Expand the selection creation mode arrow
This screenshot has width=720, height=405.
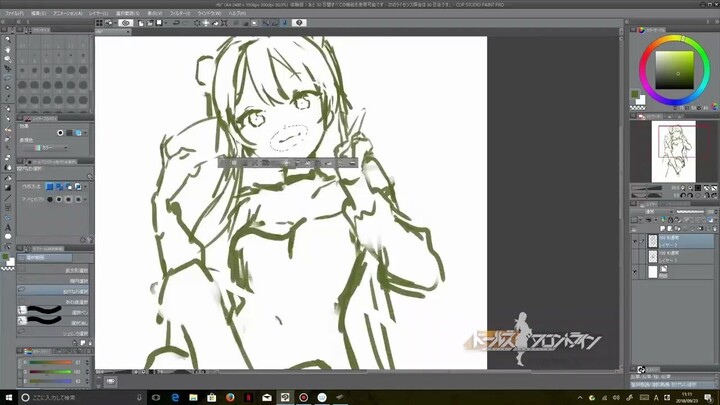coord(85,186)
